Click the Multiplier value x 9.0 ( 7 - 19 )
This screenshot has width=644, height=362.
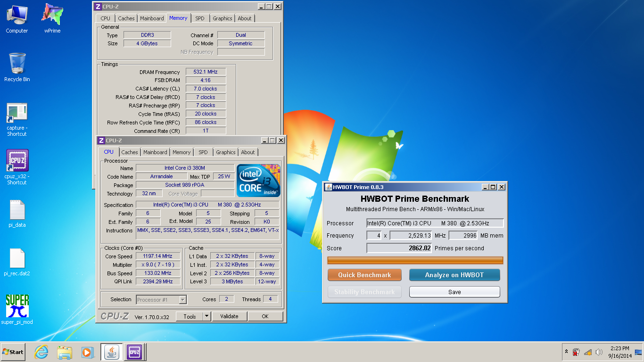(x=158, y=264)
